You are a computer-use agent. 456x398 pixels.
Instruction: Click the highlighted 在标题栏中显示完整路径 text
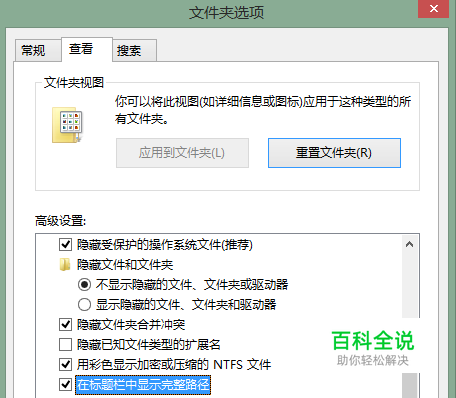click(x=143, y=385)
